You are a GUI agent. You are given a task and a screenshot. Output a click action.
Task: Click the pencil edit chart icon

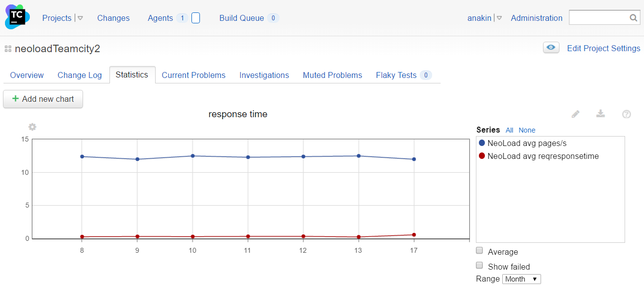pyautogui.click(x=575, y=114)
